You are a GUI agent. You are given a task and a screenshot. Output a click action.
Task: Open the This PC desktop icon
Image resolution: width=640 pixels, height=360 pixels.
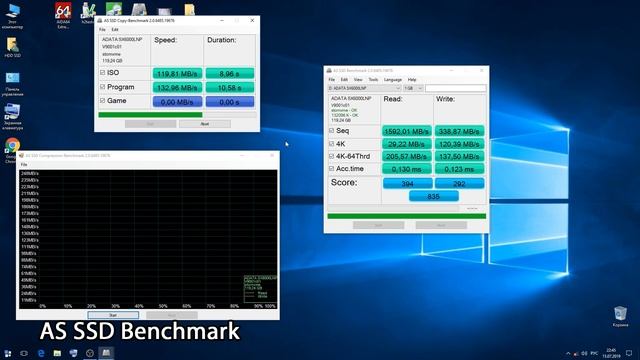point(12,16)
